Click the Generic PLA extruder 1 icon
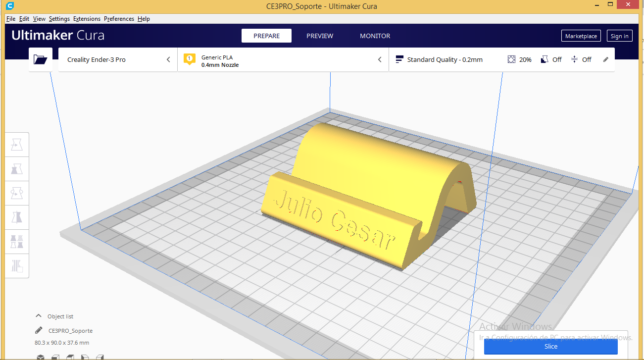The height and width of the screenshot is (360, 644). [189, 59]
